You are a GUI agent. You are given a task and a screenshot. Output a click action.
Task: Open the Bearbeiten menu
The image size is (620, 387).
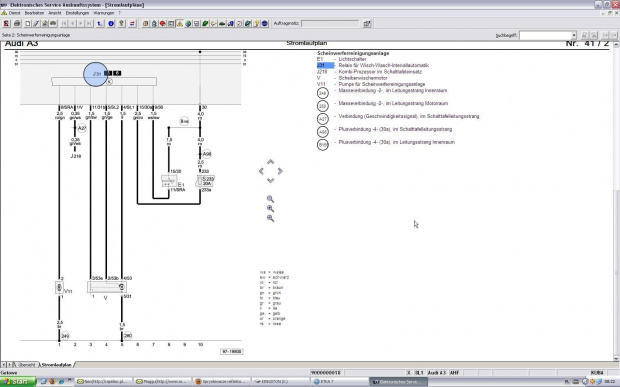pyautogui.click(x=34, y=13)
